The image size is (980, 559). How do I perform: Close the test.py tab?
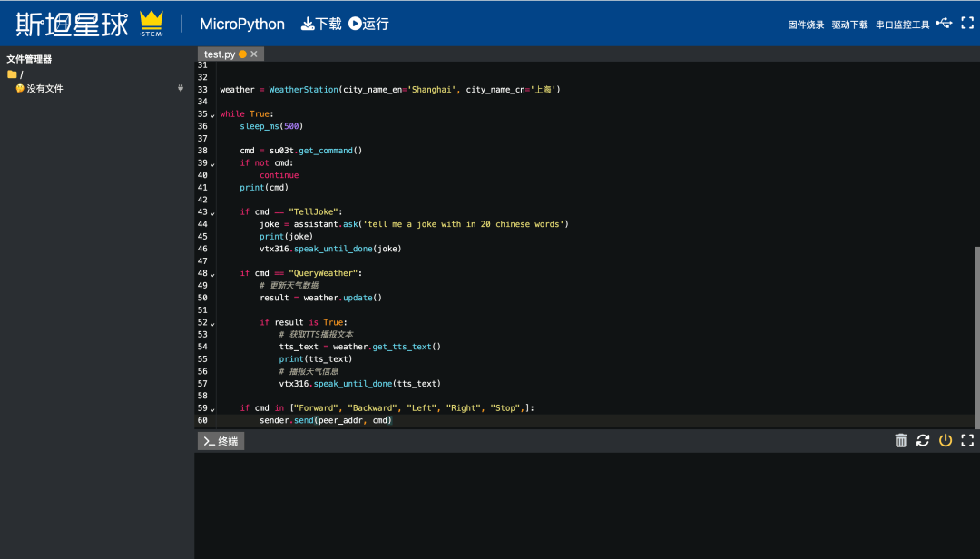point(254,54)
